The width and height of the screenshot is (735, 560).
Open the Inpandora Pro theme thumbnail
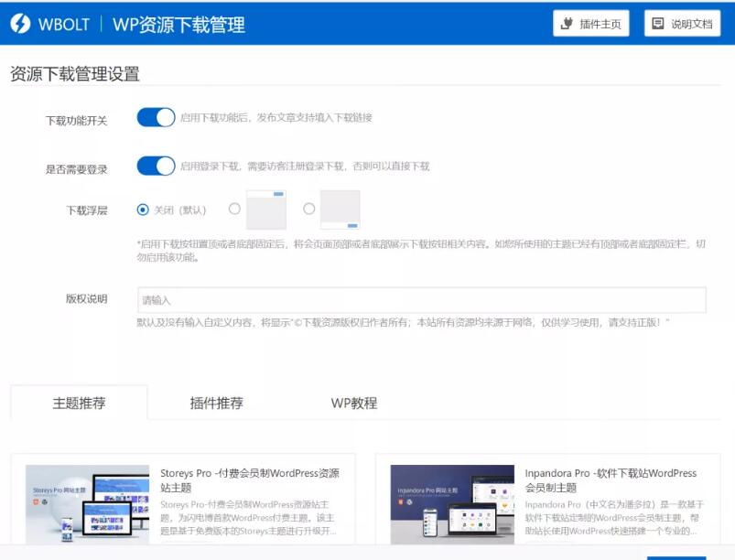(452, 504)
